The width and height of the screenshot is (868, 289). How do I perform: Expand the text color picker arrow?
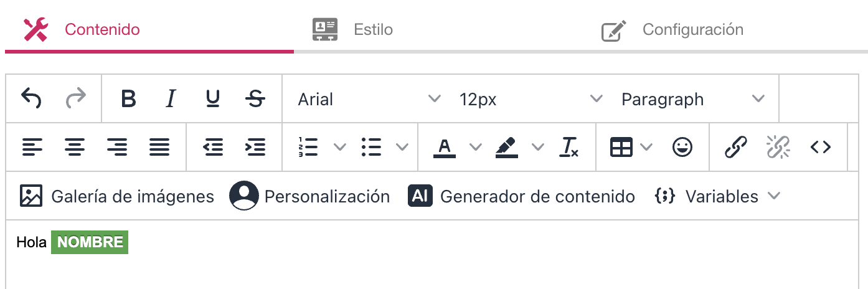point(476,147)
